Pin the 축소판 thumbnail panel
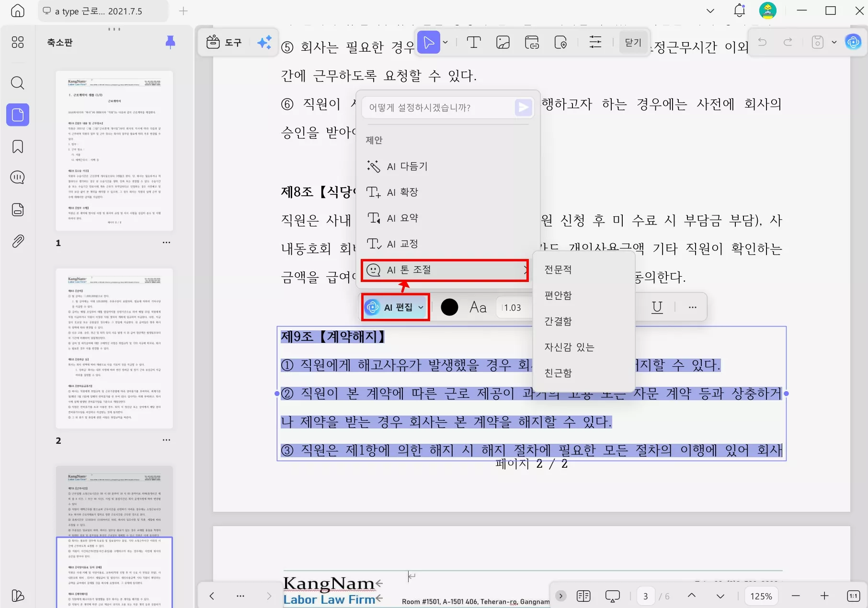 (171, 42)
